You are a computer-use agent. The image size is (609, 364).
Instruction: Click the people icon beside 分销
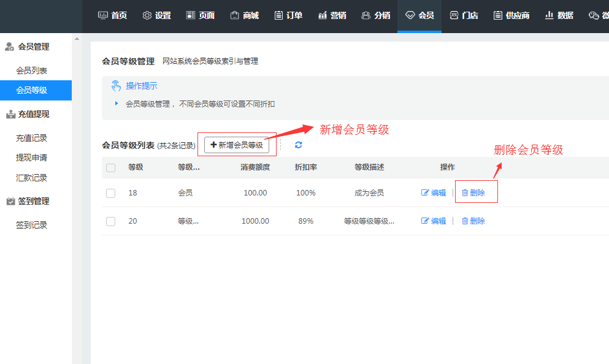pyautogui.click(x=366, y=15)
